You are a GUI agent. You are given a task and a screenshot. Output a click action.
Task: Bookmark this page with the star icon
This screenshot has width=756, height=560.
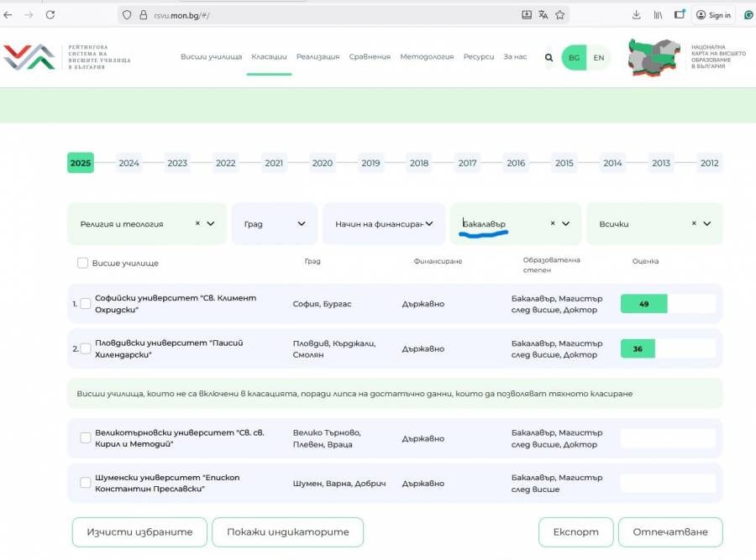tap(560, 15)
